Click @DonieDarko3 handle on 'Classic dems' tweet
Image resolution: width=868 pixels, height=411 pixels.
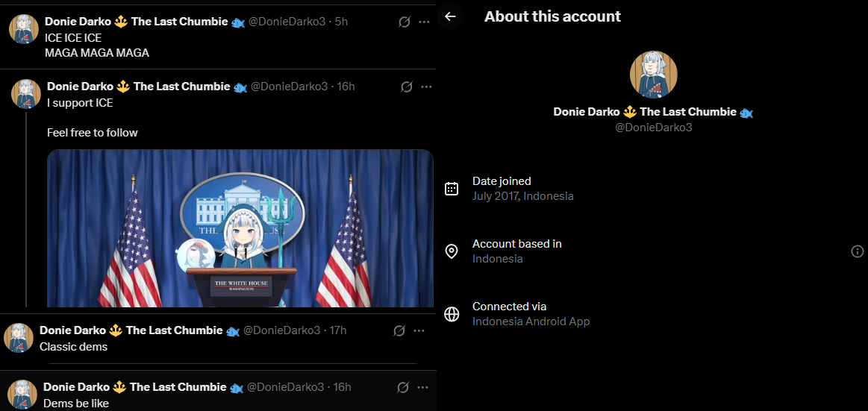(x=282, y=330)
